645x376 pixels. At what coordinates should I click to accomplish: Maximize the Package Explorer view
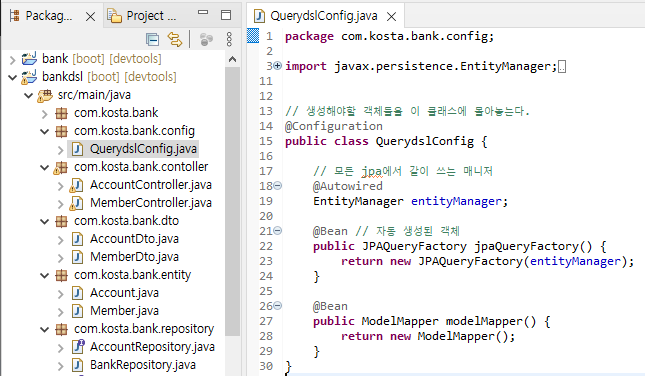pyautogui.click(x=226, y=15)
